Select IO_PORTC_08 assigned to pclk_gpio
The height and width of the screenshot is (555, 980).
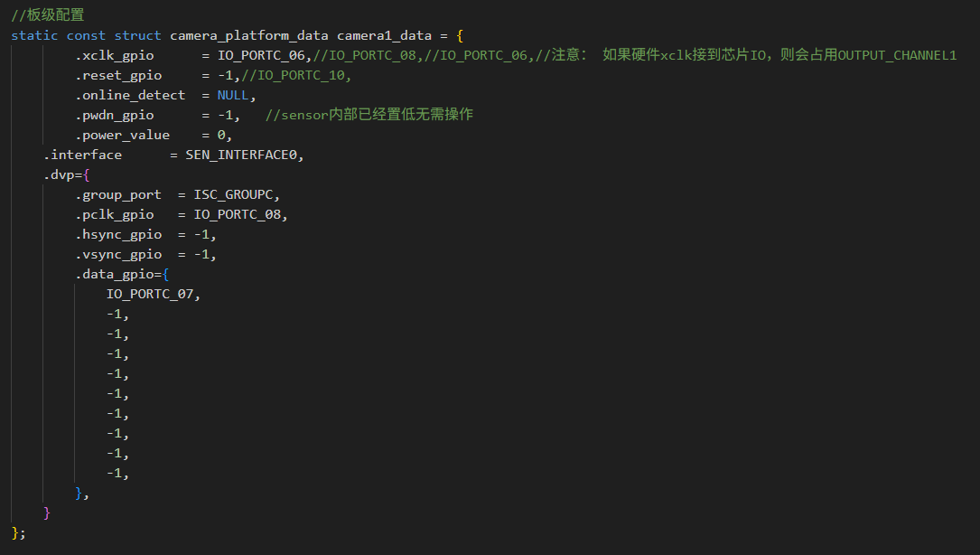(x=238, y=214)
